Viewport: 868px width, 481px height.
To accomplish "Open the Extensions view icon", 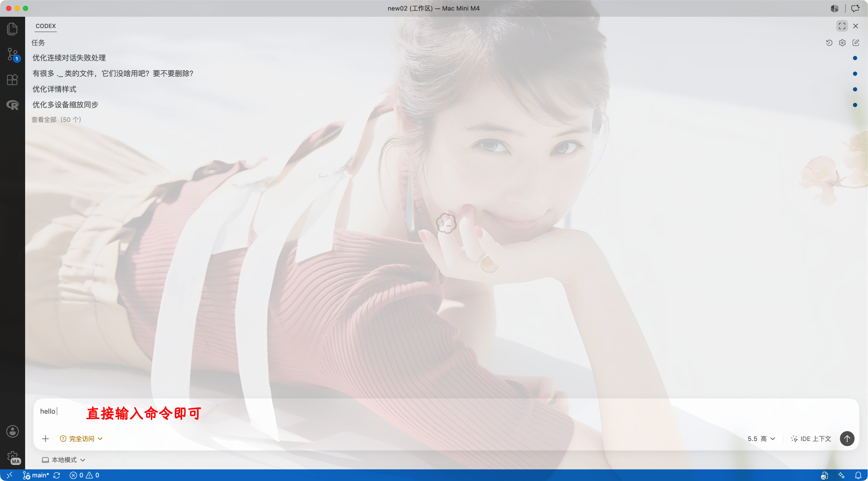I will [12, 80].
